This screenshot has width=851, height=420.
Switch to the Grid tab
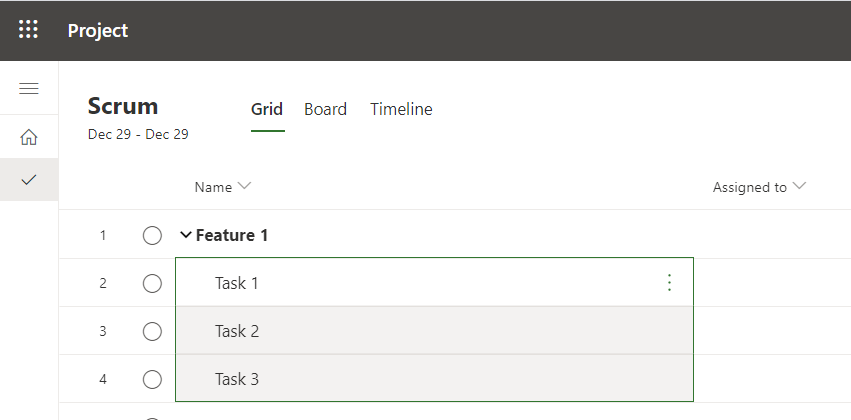(x=267, y=110)
